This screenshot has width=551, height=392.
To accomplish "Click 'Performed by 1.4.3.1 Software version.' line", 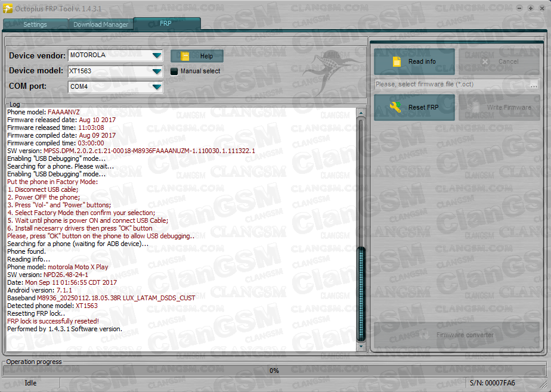I will [x=64, y=329].
